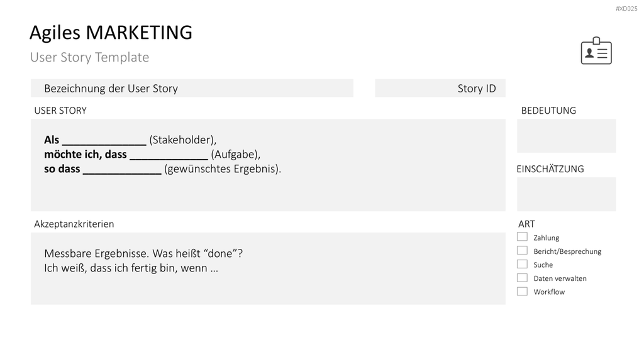Click the #XD025 slide tag
The height and width of the screenshot is (362, 644).
click(x=626, y=9)
